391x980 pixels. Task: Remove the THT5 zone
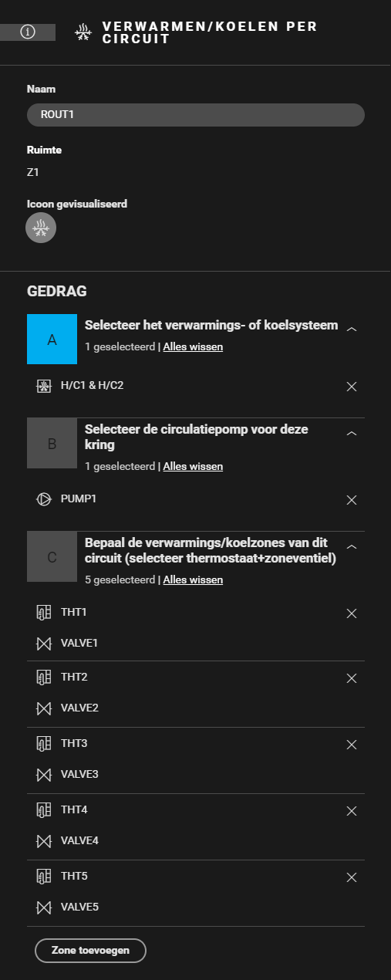(x=352, y=877)
